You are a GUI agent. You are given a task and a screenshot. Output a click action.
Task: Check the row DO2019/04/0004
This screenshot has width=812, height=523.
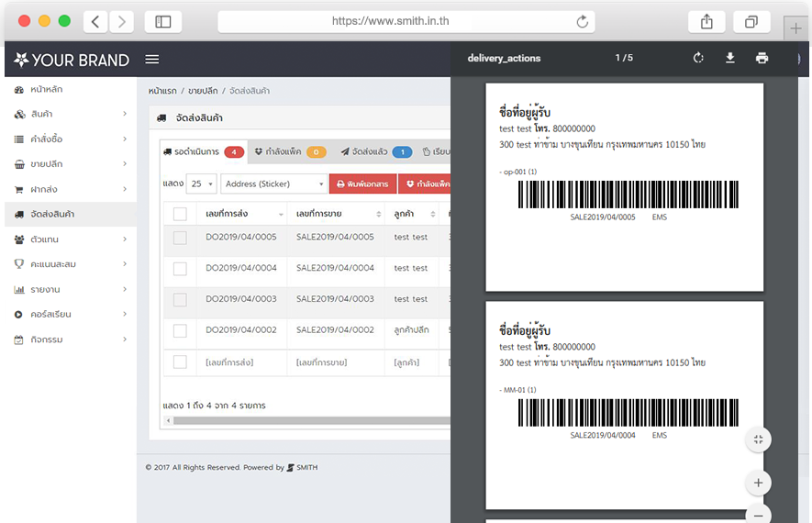pos(180,269)
